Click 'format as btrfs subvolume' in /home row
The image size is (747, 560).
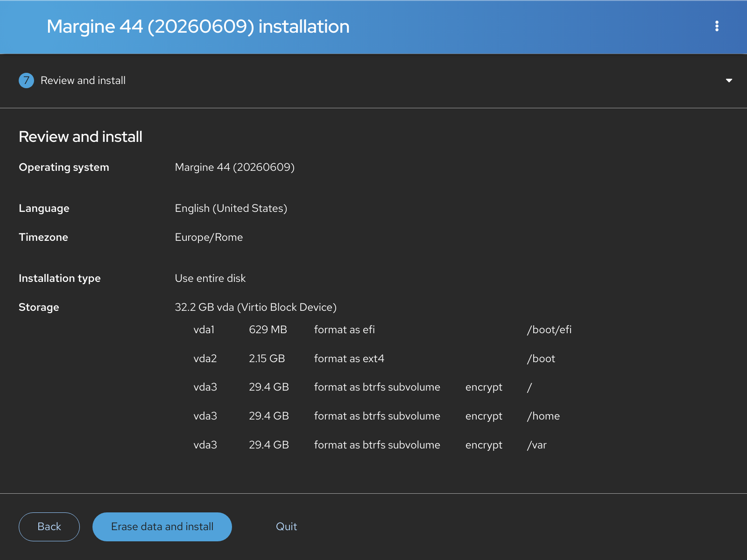pos(377,416)
